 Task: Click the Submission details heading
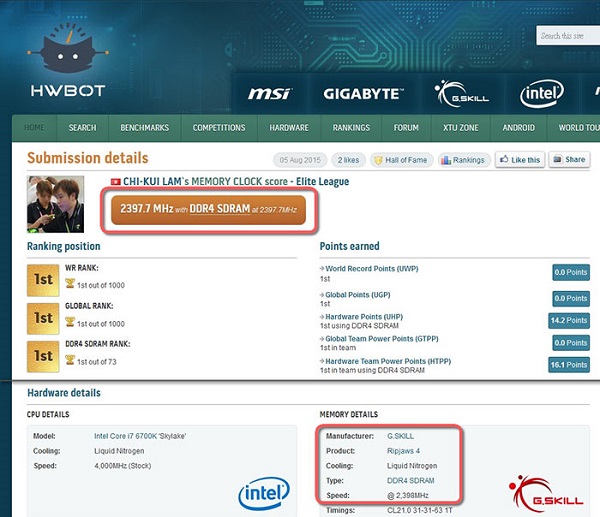[88, 158]
